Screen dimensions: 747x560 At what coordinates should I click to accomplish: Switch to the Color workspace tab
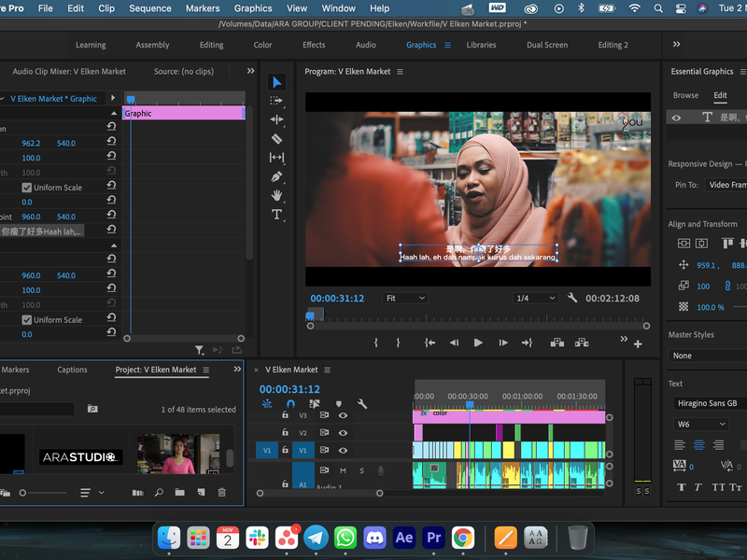click(263, 45)
